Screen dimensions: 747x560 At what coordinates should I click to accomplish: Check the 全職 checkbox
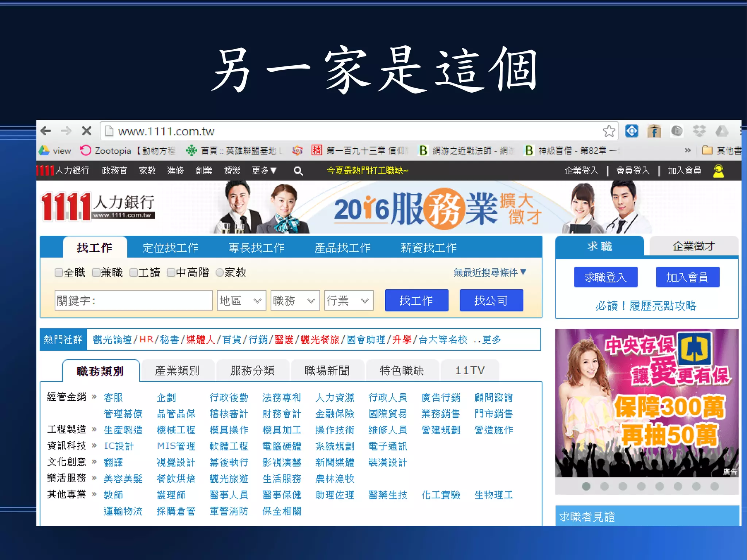point(58,273)
